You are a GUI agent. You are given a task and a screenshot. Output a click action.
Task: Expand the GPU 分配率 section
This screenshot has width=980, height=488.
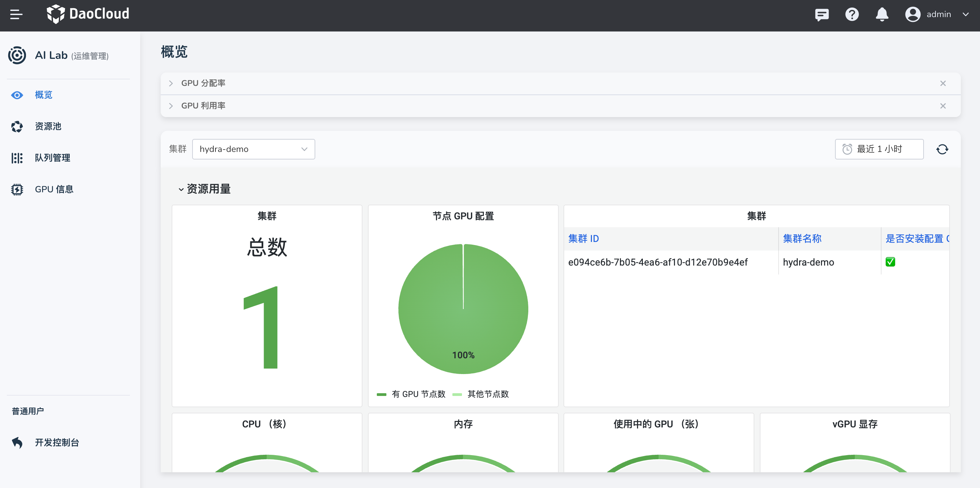[x=171, y=83]
